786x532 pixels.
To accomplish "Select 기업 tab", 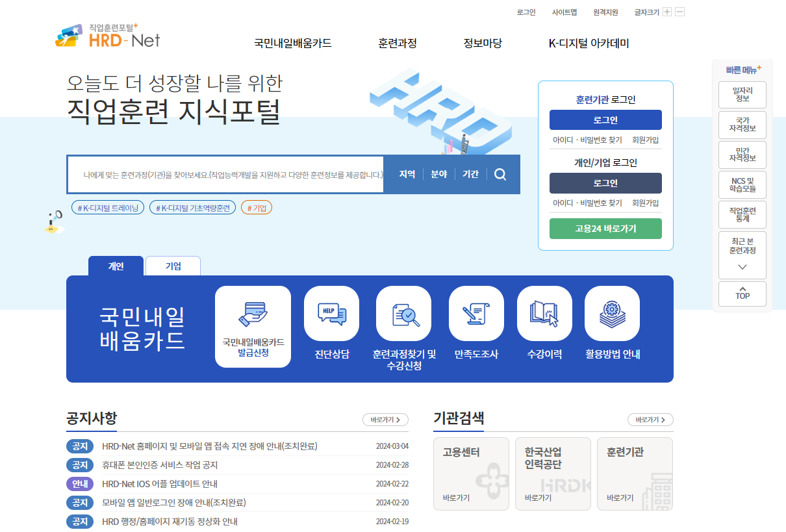I will click(x=173, y=266).
